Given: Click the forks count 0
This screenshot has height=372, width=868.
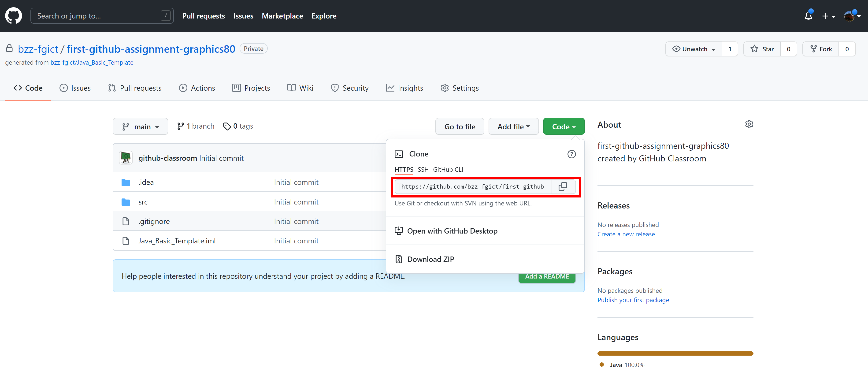Looking at the screenshot, I should (x=847, y=49).
